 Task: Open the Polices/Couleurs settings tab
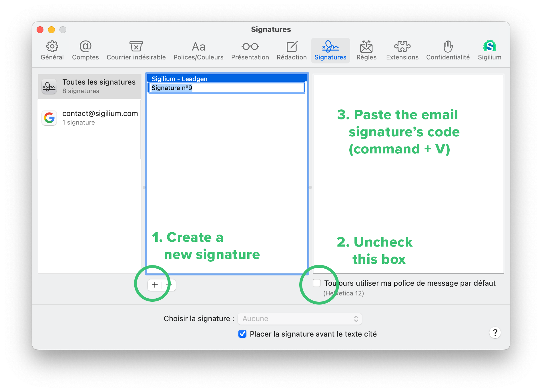point(198,51)
